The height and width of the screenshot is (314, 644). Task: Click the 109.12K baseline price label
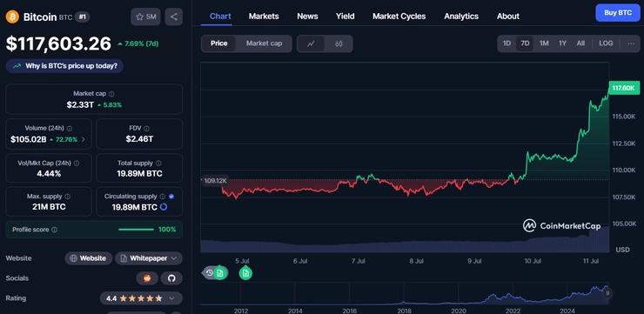(x=214, y=181)
